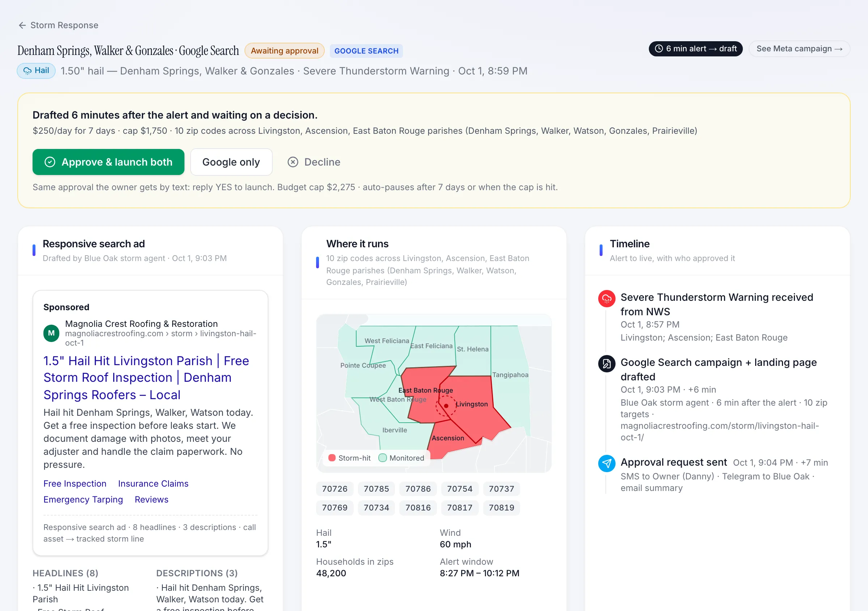The image size is (868, 611).
Task: Open the ad headline 1.5" Hail Hit Livingston Parish
Action: tap(146, 377)
